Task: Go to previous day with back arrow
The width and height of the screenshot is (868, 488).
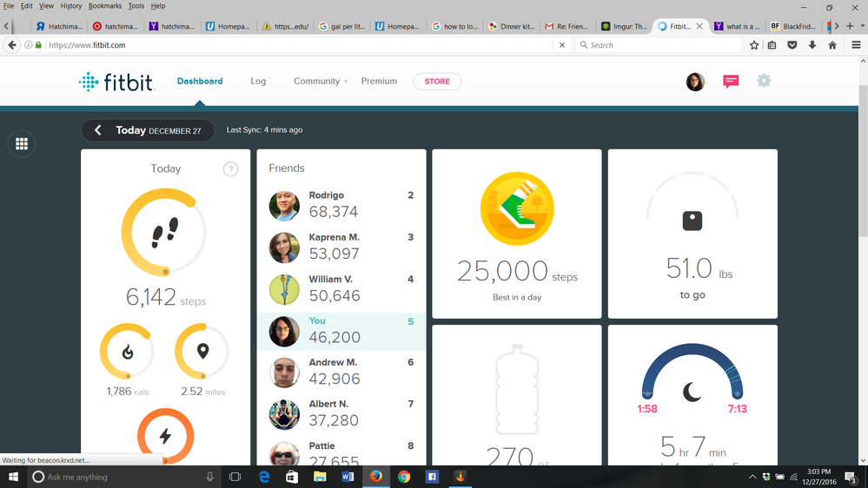Action: tap(98, 130)
